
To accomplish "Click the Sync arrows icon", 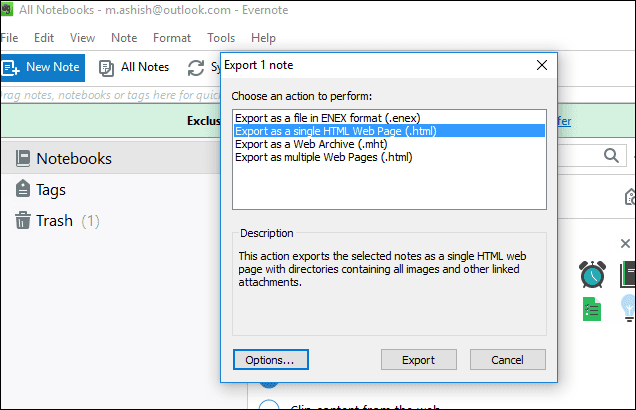I will [196, 68].
